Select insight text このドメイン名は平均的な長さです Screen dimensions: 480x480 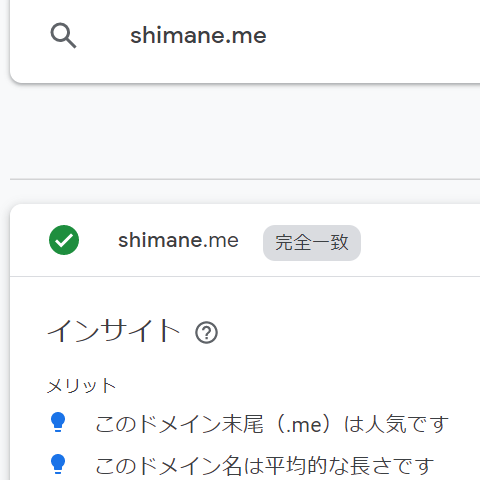[x=265, y=466]
